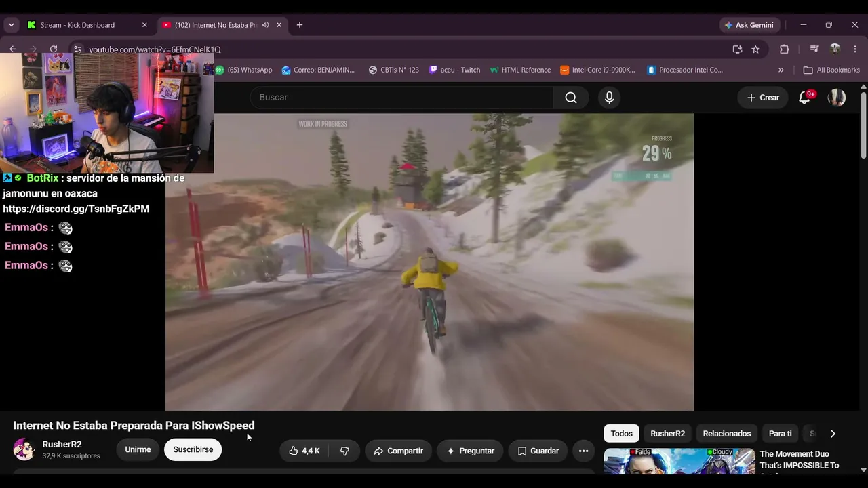
Task: Expand the hidden bookmarks chevron
Action: tap(781, 70)
